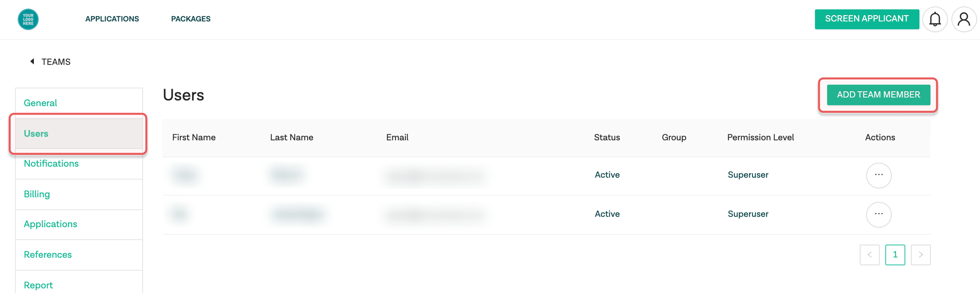Open Applications in the settings sidebar
Image resolution: width=980 pixels, height=293 pixels.
tap(79, 224)
